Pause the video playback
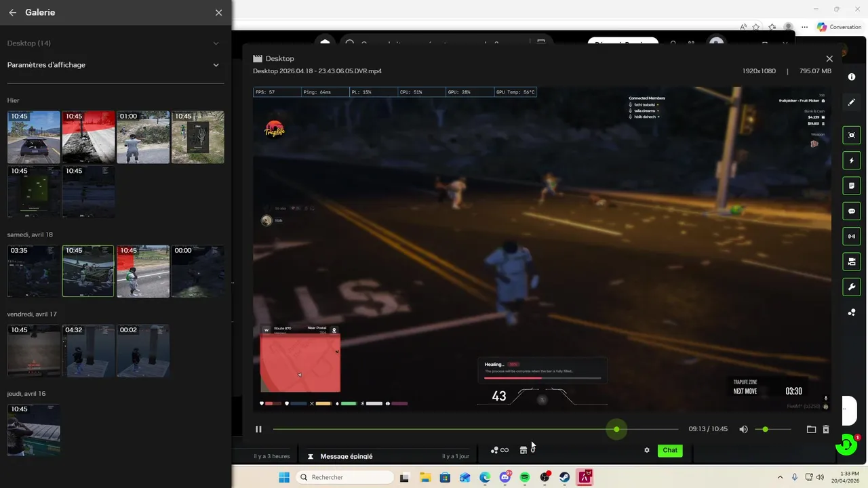The height and width of the screenshot is (488, 868). click(x=258, y=429)
